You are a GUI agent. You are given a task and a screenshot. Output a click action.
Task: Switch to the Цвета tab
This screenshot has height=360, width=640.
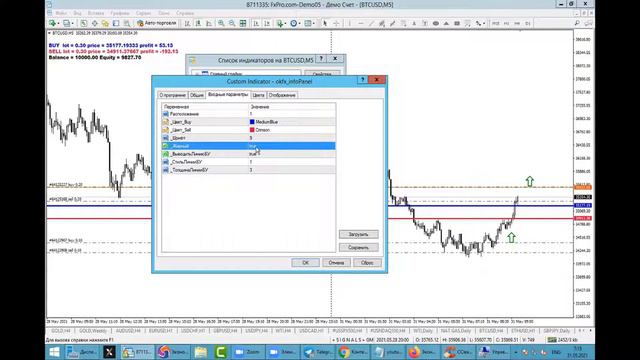258,95
